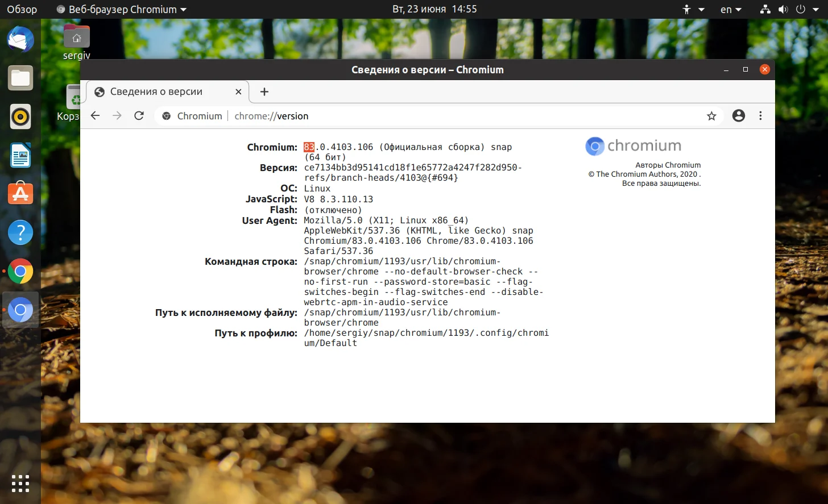
Task: Go forward in Chromium
Action: (x=117, y=116)
